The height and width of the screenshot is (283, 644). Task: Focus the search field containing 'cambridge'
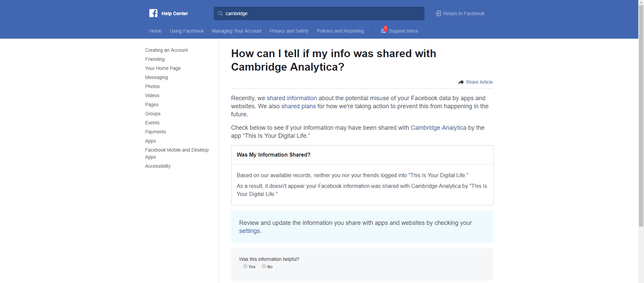[x=319, y=13]
